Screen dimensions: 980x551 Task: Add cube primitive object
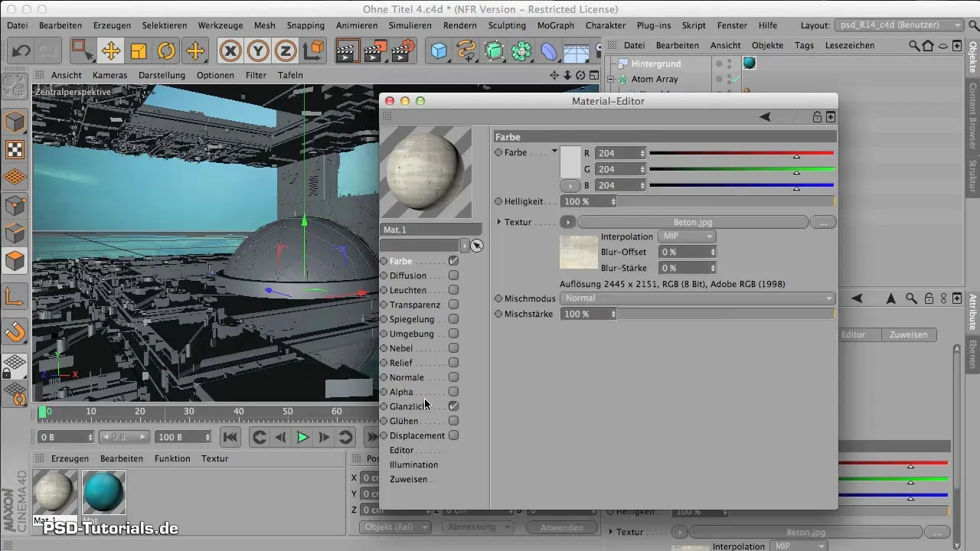pos(439,51)
